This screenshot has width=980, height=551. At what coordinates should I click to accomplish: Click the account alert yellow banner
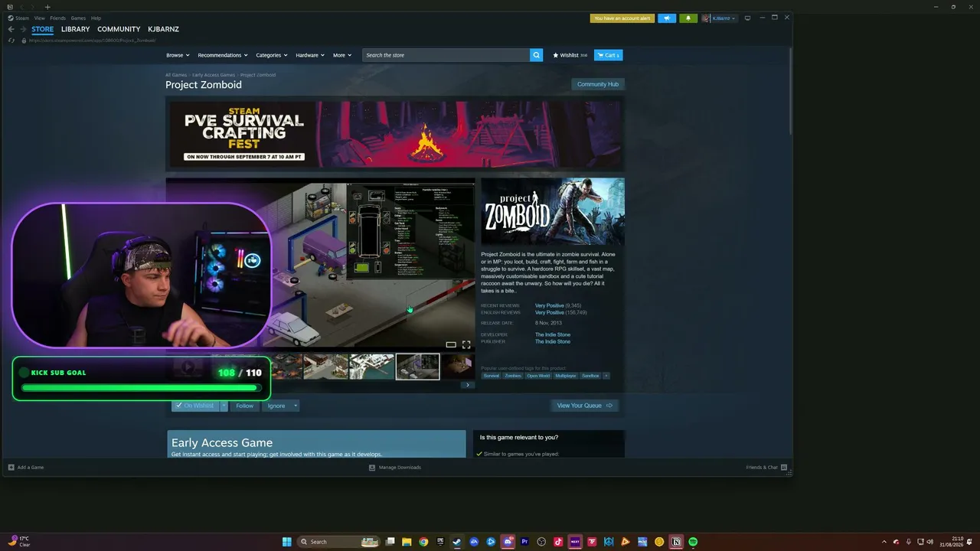tap(622, 18)
